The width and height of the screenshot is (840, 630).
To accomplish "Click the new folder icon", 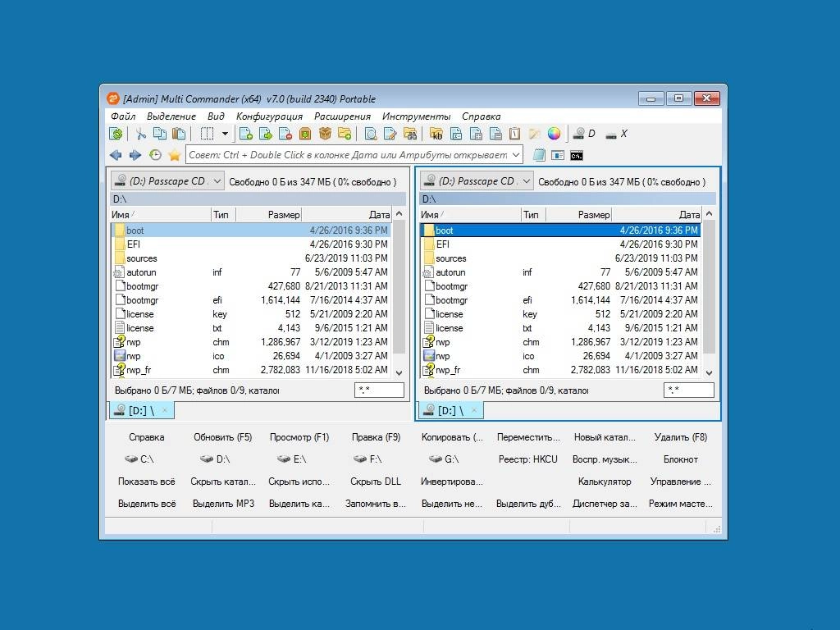I will pyautogui.click(x=345, y=134).
